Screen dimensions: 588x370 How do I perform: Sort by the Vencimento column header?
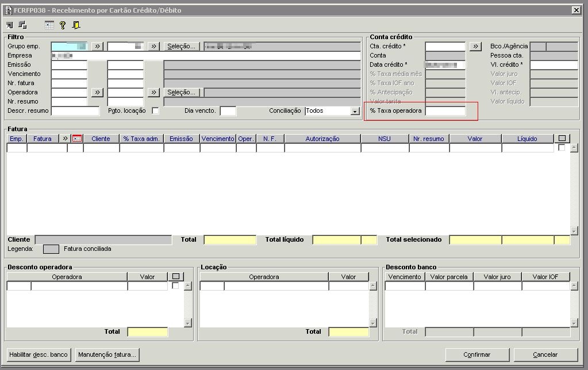click(x=218, y=139)
